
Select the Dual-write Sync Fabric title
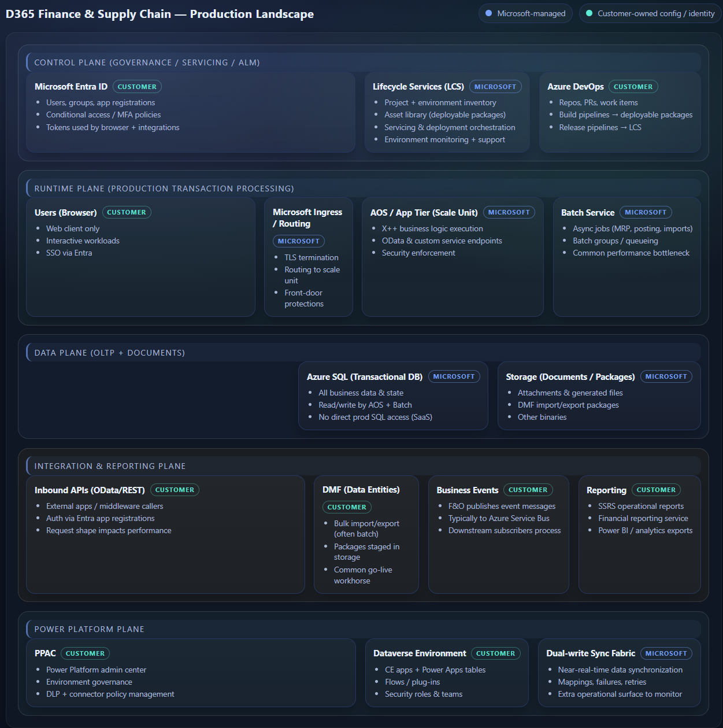click(x=591, y=653)
